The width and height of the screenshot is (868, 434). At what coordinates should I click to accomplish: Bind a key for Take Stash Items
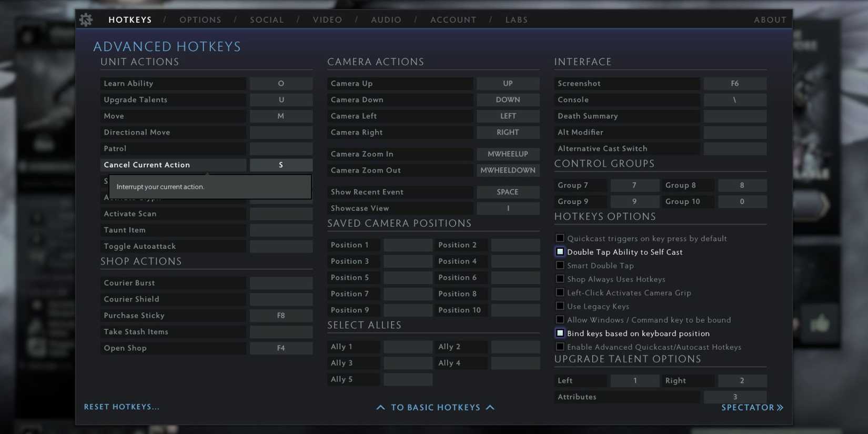pos(281,331)
